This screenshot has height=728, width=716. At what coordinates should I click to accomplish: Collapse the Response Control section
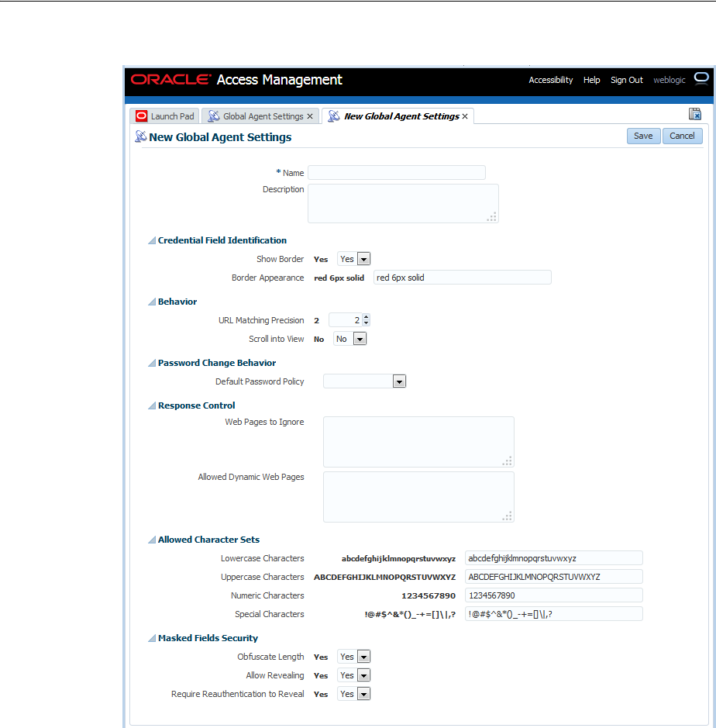(152, 405)
